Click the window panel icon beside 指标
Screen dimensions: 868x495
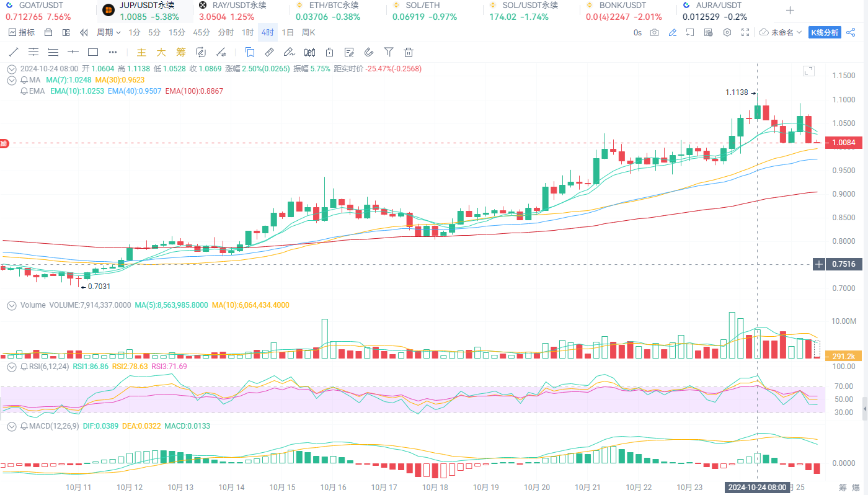coord(48,32)
